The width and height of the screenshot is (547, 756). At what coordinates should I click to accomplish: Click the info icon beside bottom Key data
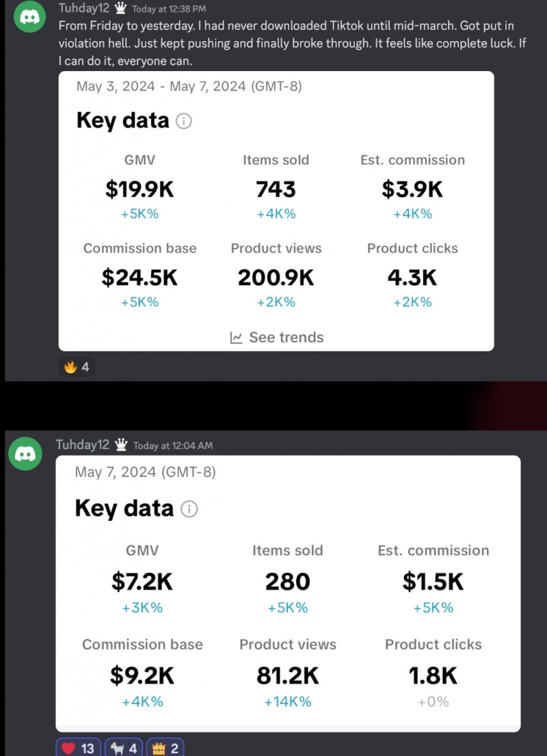point(189,509)
